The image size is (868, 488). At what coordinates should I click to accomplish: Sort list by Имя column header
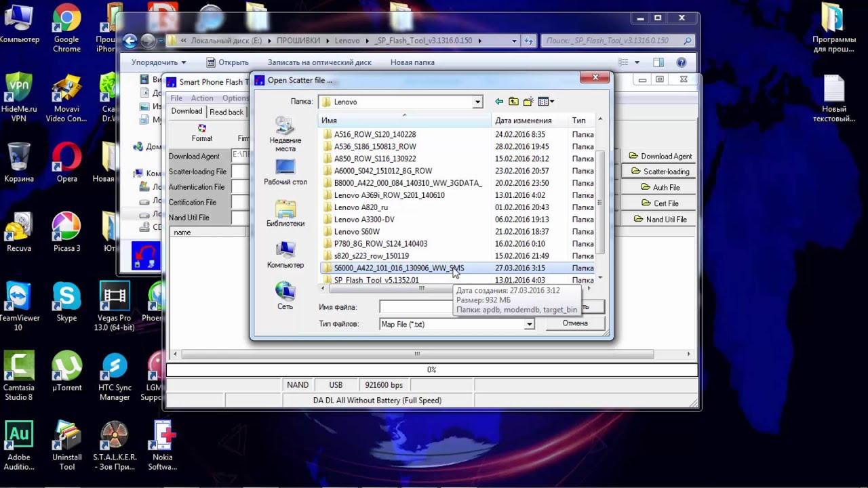(405, 120)
